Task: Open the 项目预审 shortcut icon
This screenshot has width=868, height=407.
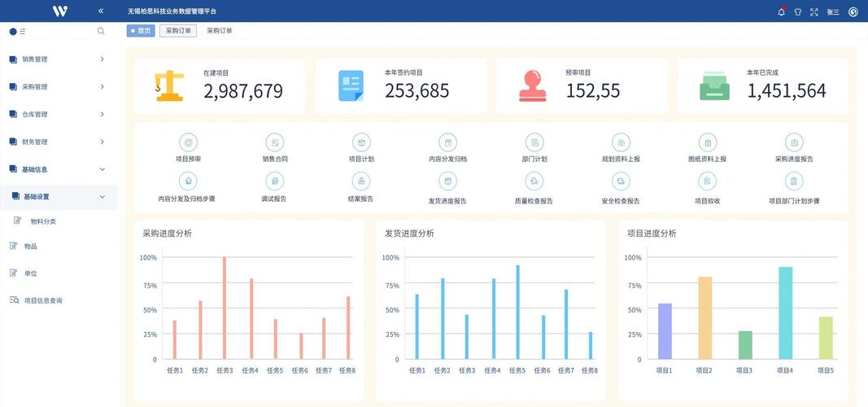Action: 188,142
